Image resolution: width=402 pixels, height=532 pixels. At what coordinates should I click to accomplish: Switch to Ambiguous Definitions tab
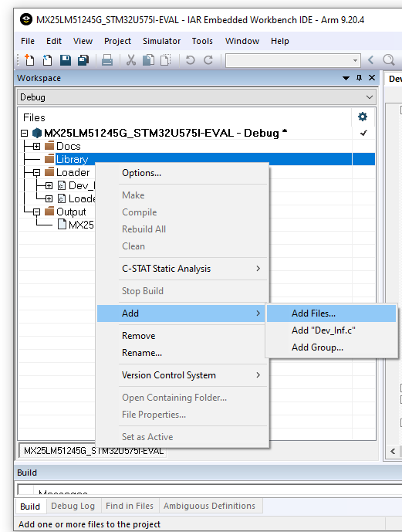click(x=209, y=506)
